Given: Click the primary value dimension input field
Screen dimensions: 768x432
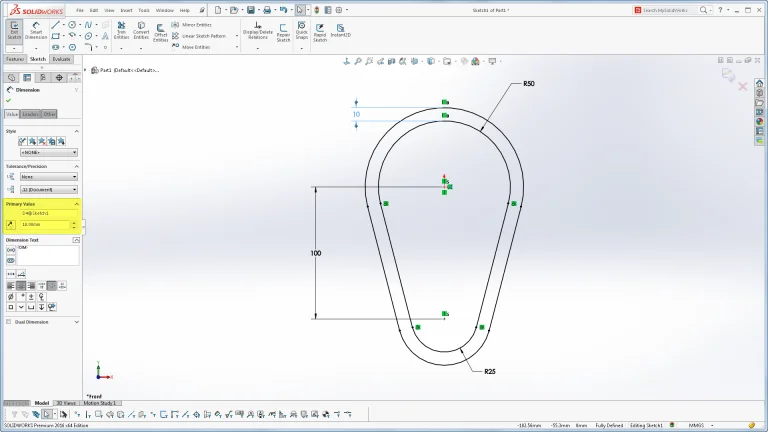Looking at the screenshot, I should (47, 224).
